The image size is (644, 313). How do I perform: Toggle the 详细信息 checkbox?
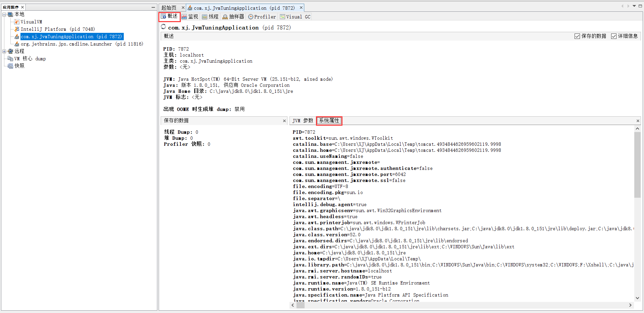pyautogui.click(x=614, y=36)
